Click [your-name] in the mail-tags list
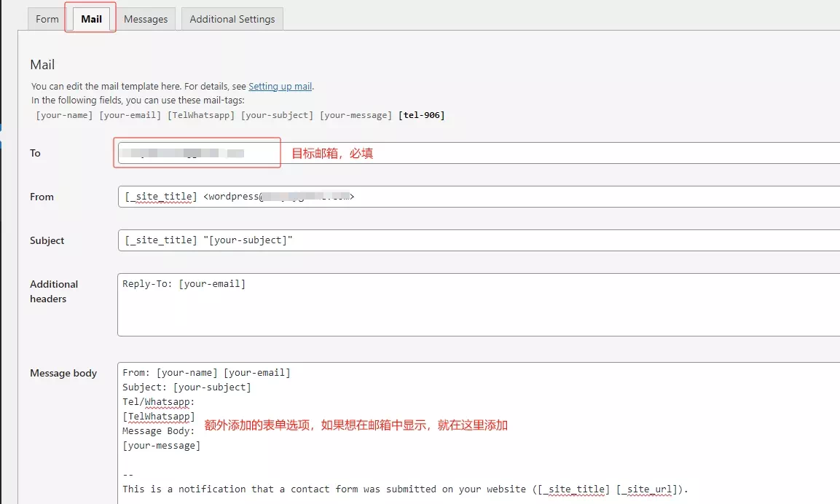840x504 pixels. (64, 115)
